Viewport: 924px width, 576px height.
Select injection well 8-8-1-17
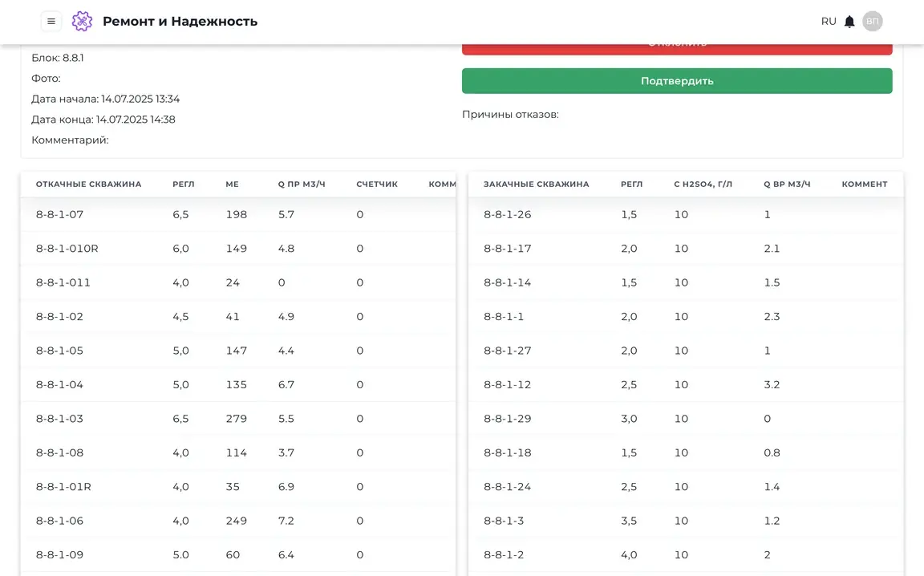pos(686,249)
